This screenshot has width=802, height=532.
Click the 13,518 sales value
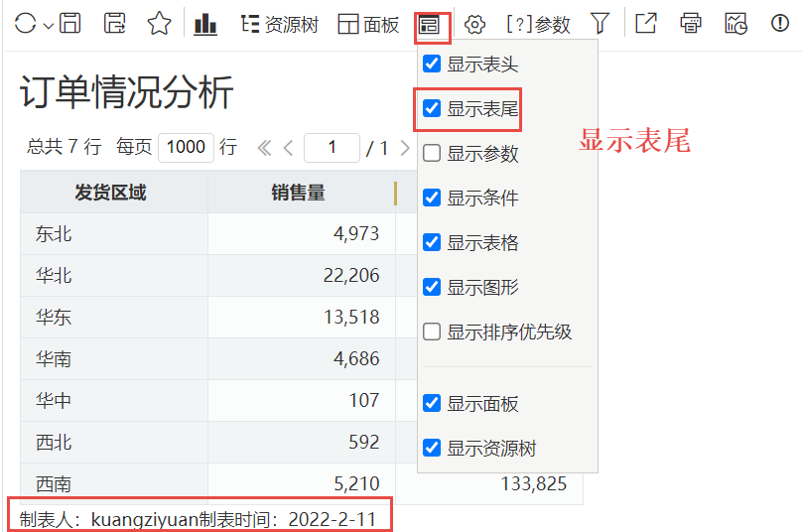coord(351,318)
